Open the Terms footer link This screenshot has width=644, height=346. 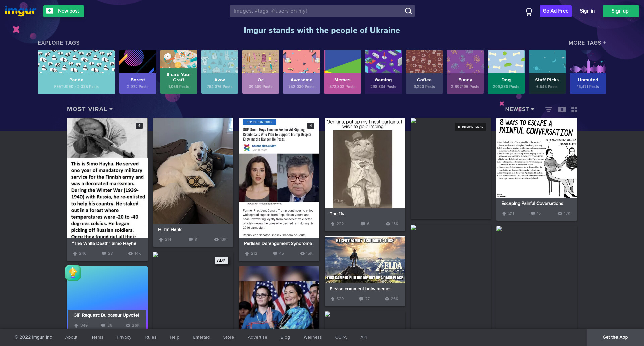tap(97, 337)
